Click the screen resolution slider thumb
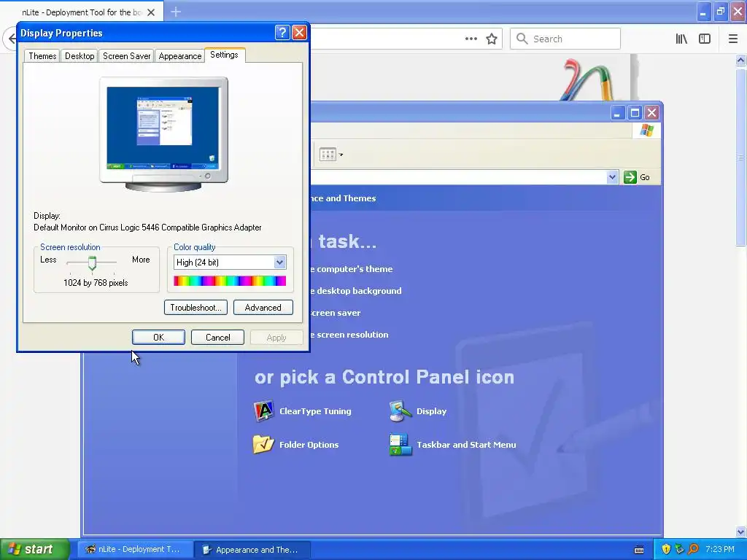Screen dimensions: 747x560 (x=92, y=262)
